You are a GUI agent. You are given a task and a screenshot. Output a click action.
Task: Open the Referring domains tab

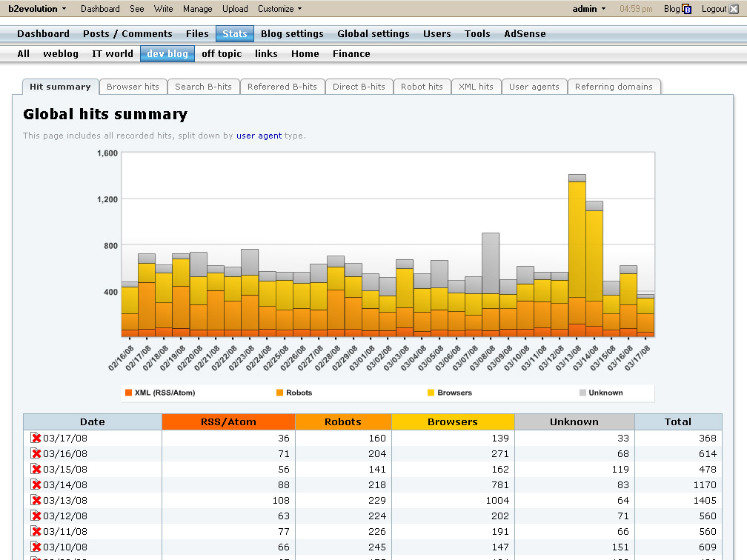614,87
